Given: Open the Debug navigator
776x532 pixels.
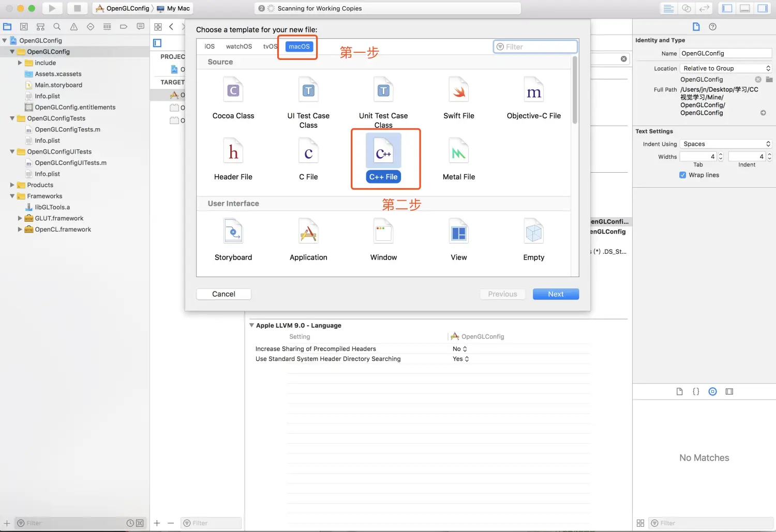Looking at the screenshot, I should [107, 27].
